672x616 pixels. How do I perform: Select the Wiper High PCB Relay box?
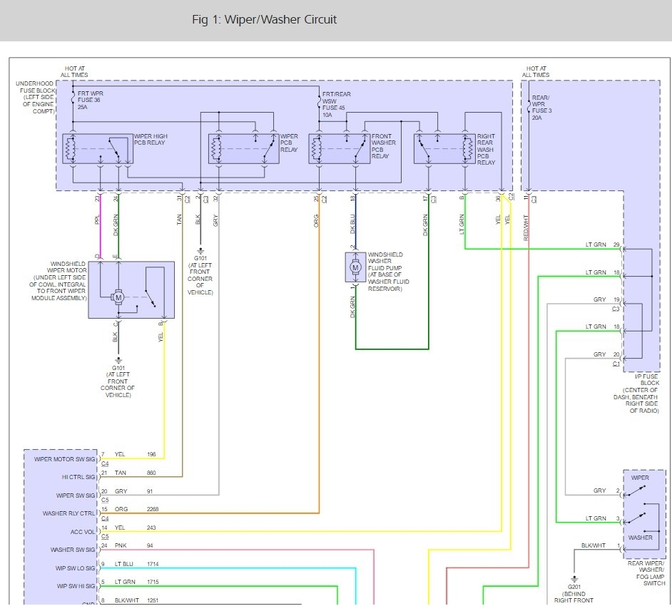coord(98,148)
